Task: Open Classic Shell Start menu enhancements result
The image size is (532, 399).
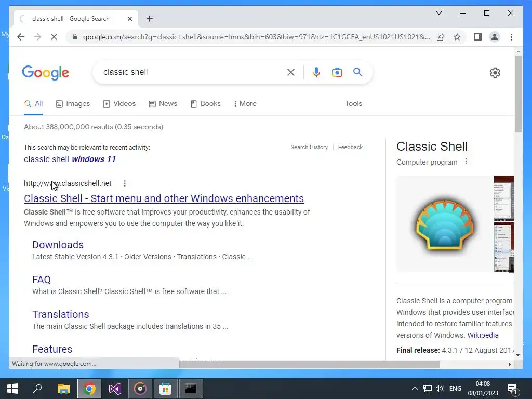Action: coord(164,198)
